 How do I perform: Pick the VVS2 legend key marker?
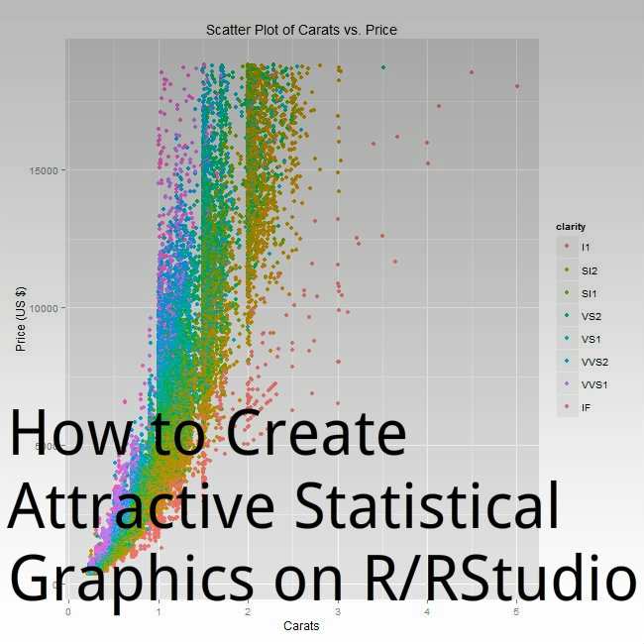(567, 362)
